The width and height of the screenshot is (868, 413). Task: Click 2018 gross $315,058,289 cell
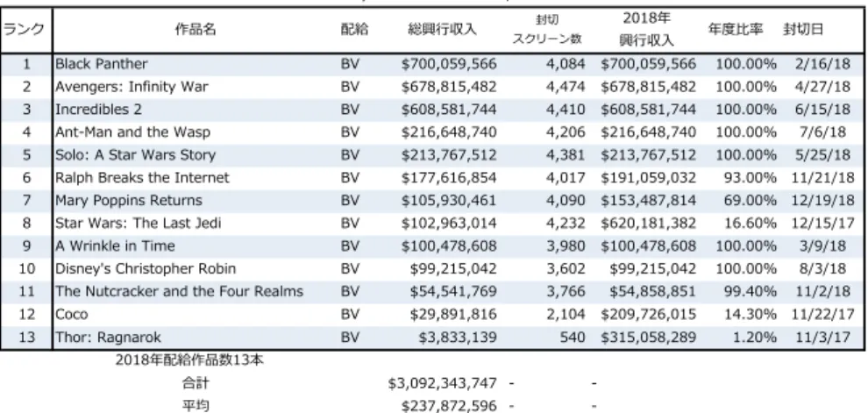[648, 338]
